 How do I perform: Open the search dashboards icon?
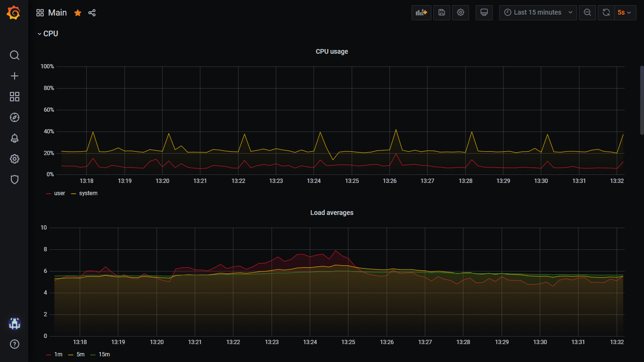pos(15,55)
